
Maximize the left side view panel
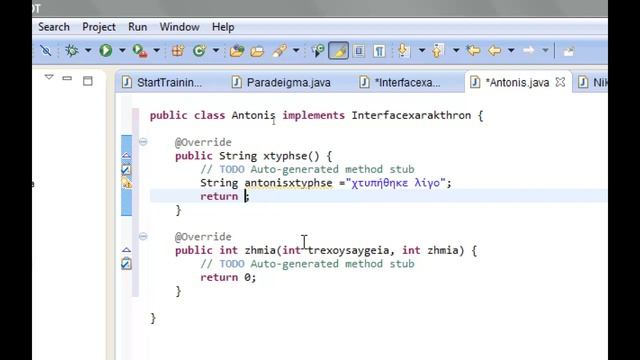[x=88, y=81]
